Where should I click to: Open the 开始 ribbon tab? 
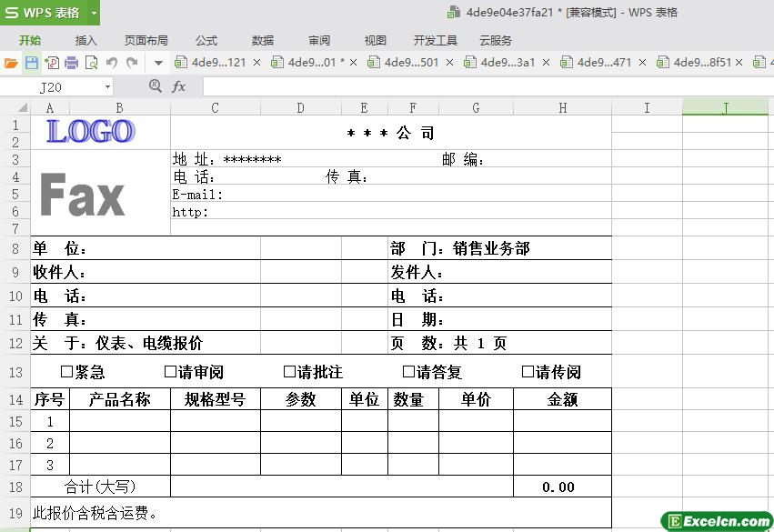click(30, 40)
